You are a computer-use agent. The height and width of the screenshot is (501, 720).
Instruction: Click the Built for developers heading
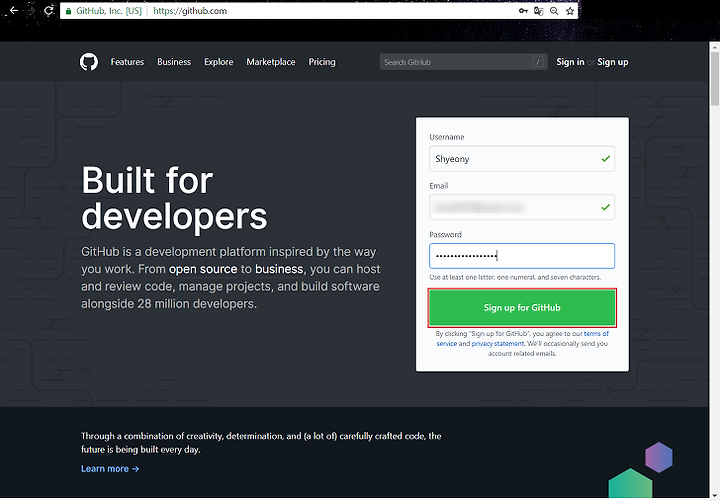[174, 197]
